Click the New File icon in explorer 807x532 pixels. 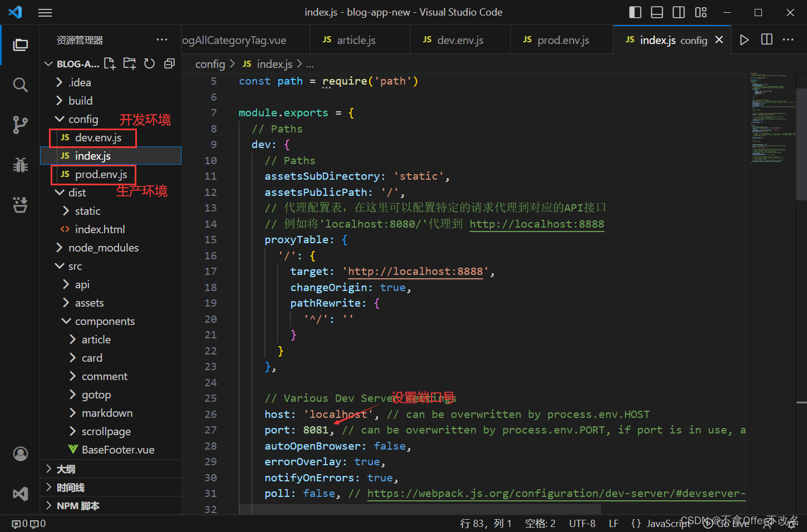coord(110,63)
